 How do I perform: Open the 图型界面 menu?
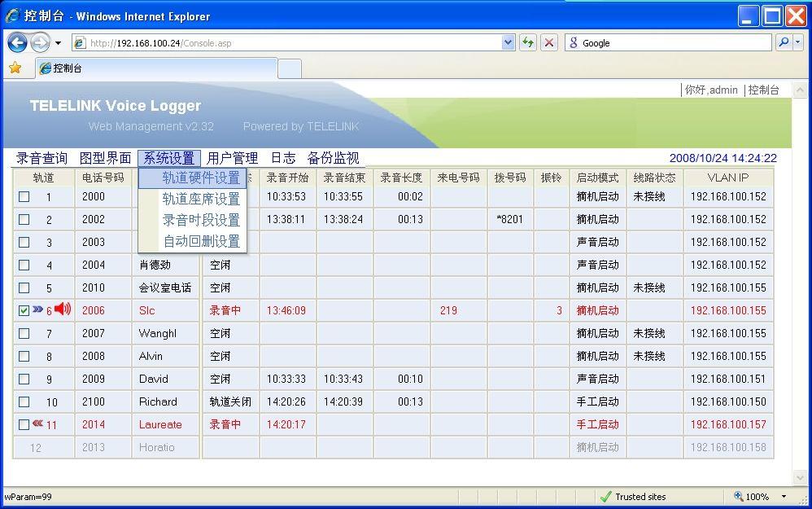(x=105, y=157)
